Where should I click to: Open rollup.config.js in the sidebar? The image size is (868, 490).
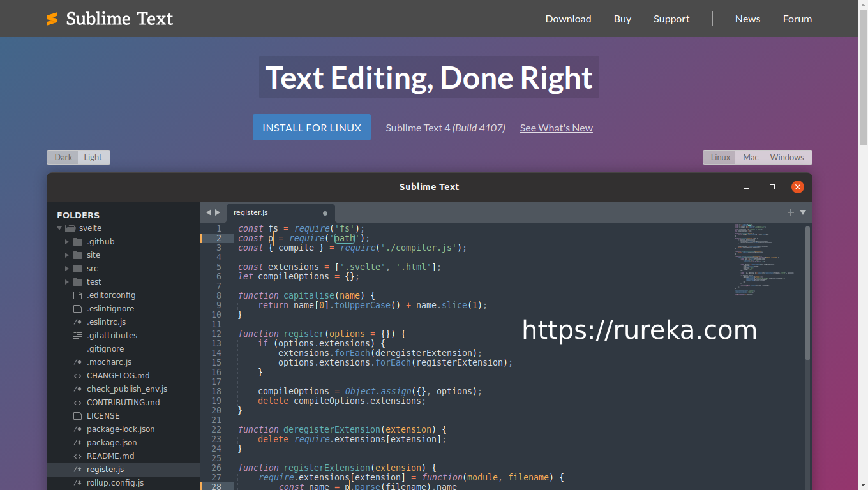(x=123, y=483)
